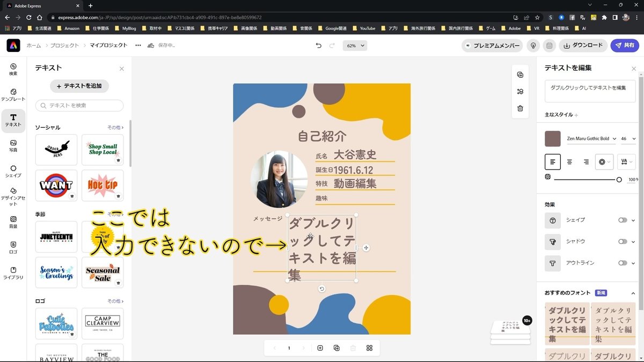Expand the Shape (シェイプ) effect options
The width and height of the screenshot is (644, 362).
coord(633,220)
